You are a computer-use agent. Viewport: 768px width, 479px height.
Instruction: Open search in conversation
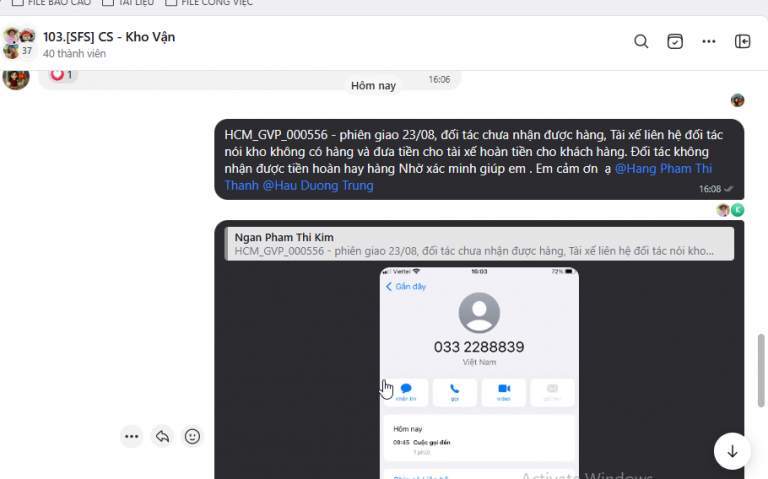(641, 41)
